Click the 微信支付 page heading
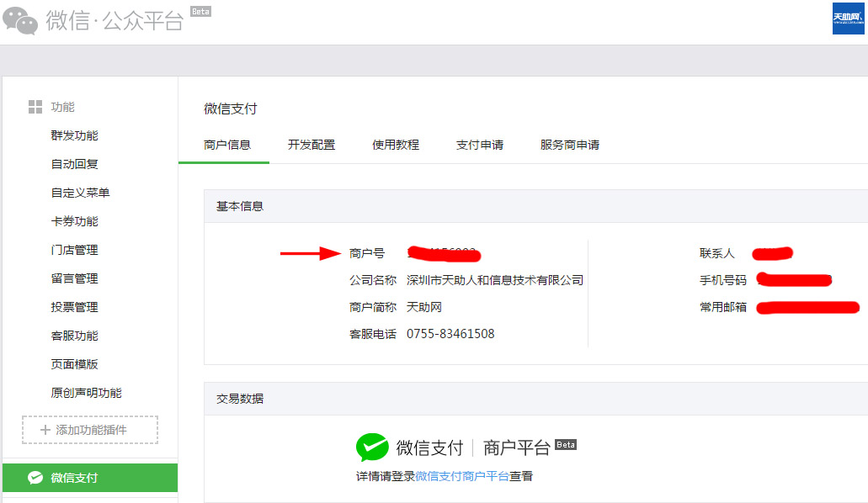Image resolution: width=868 pixels, height=503 pixels. coord(231,109)
